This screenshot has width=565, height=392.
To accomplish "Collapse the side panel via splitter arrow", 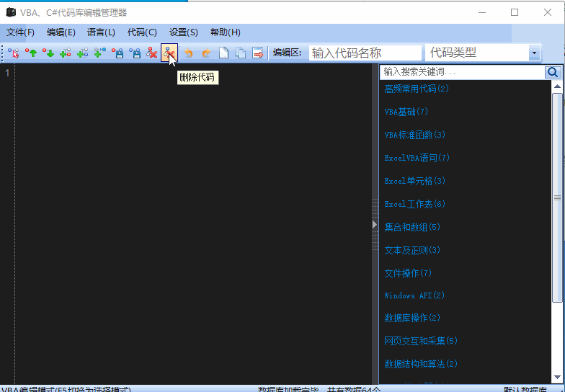I will pos(375,225).
